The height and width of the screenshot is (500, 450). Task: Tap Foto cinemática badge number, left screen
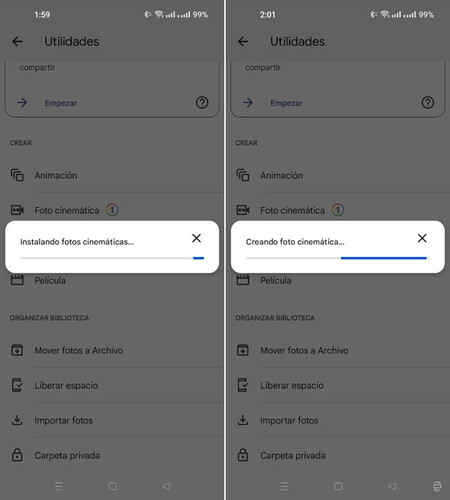pyautogui.click(x=112, y=210)
